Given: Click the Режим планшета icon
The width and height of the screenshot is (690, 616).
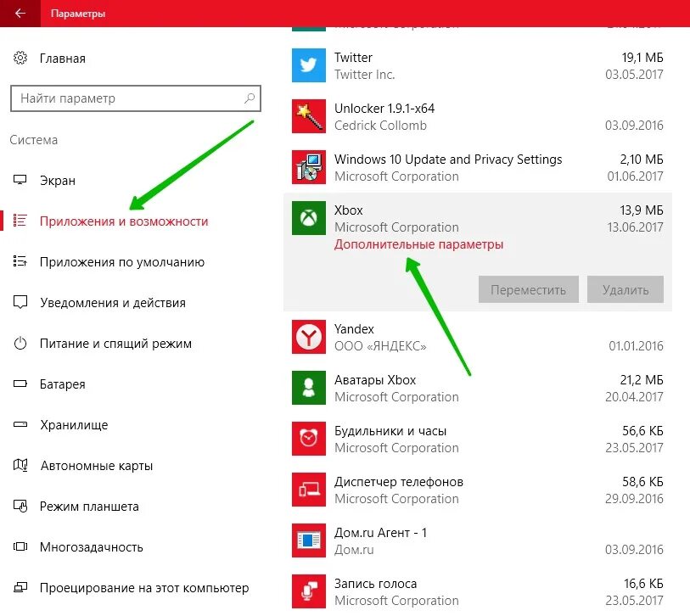Looking at the screenshot, I should point(20,506).
